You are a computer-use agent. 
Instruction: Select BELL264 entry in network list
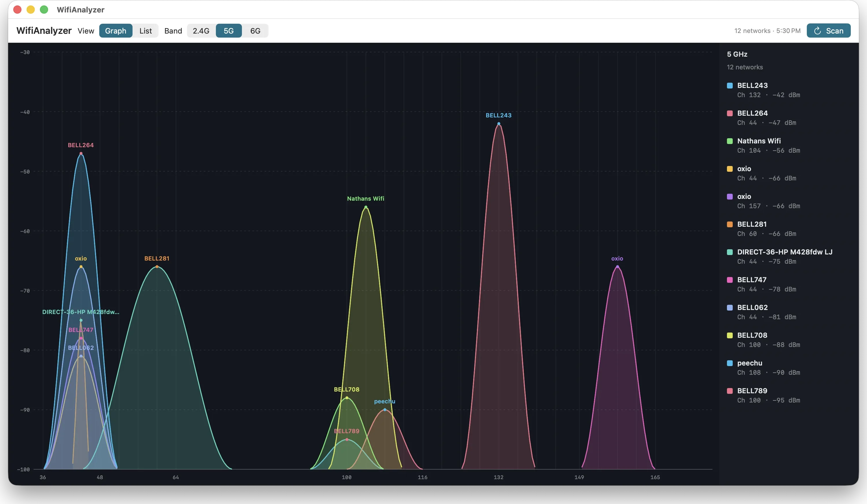coord(789,118)
